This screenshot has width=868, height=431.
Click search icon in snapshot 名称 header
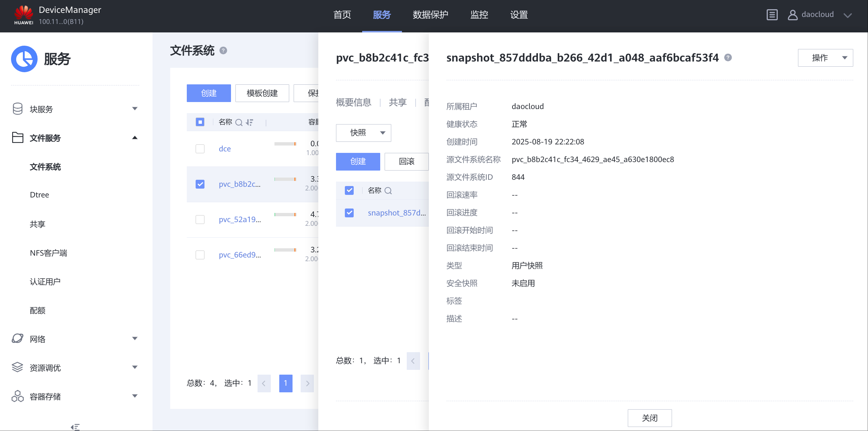(388, 190)
